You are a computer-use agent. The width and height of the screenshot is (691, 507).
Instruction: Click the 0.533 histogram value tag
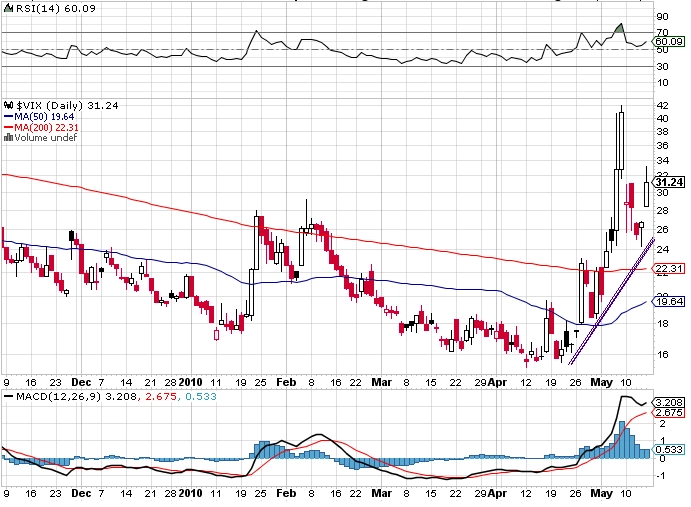point(667,450)
